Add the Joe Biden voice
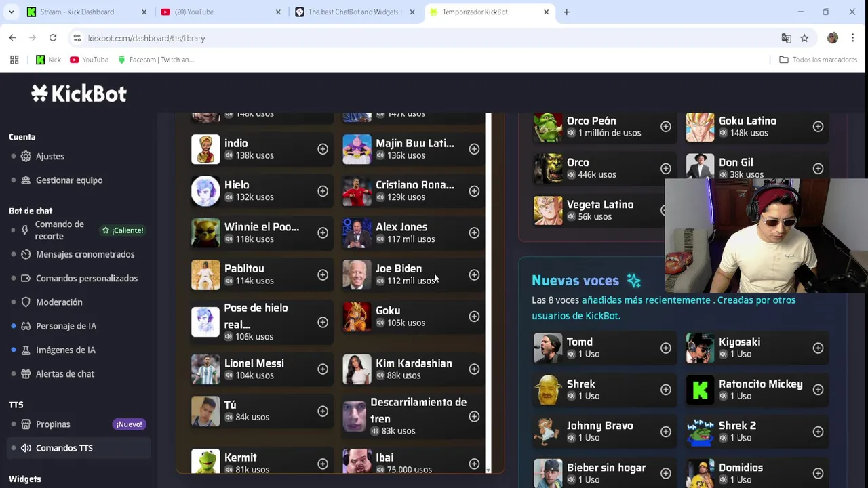 [474, 275]
